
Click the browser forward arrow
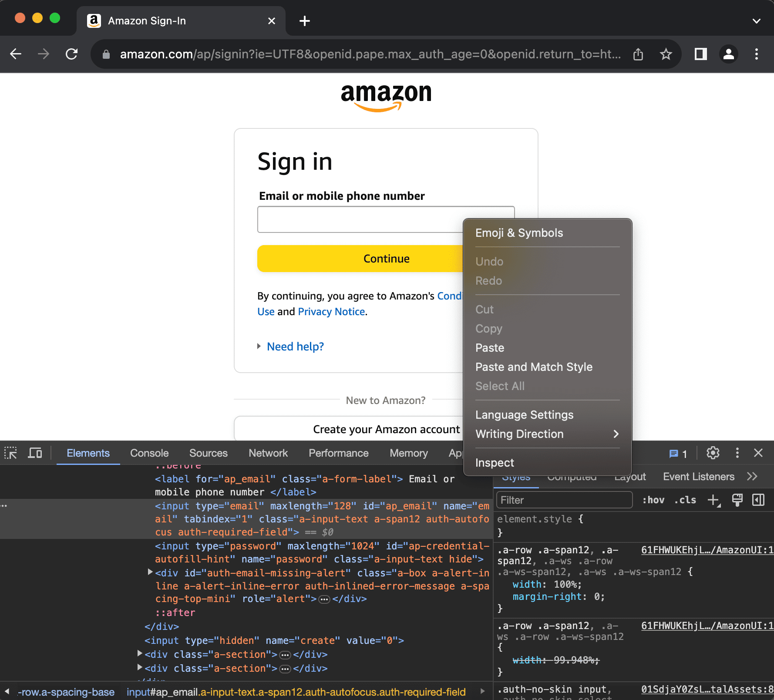pyautogui.click(x=44, y=54)
